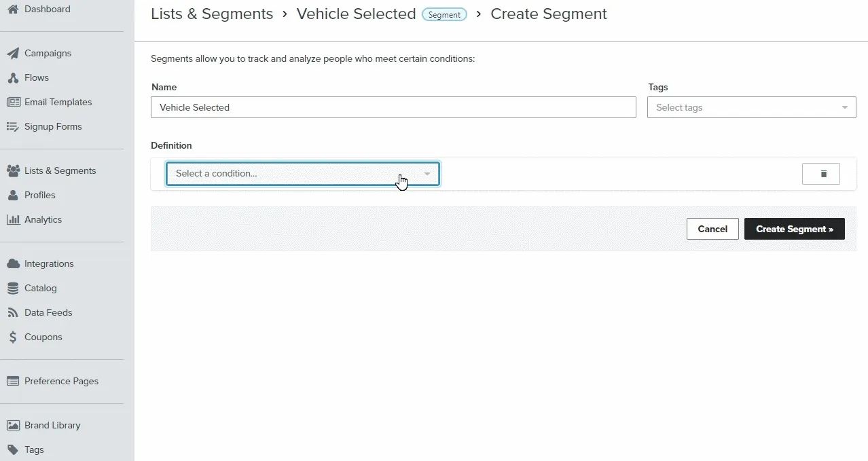Click the Analytics bar chart icon

click(13, 220)
